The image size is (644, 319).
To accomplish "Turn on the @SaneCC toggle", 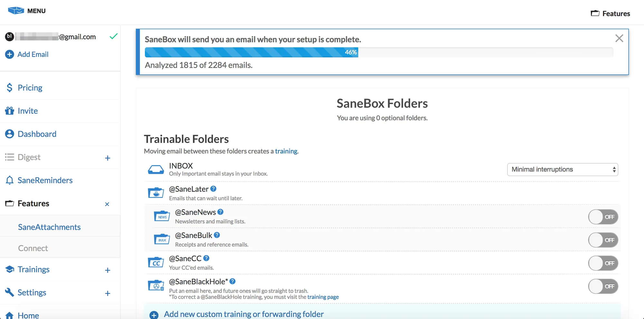I will click(603, 263).
